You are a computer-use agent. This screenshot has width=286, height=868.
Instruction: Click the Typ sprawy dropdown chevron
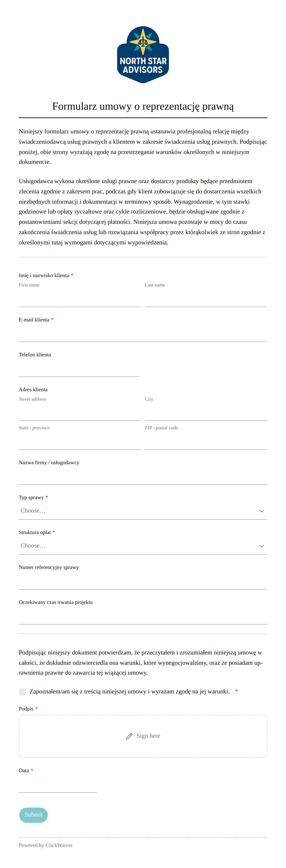(262, 511)
